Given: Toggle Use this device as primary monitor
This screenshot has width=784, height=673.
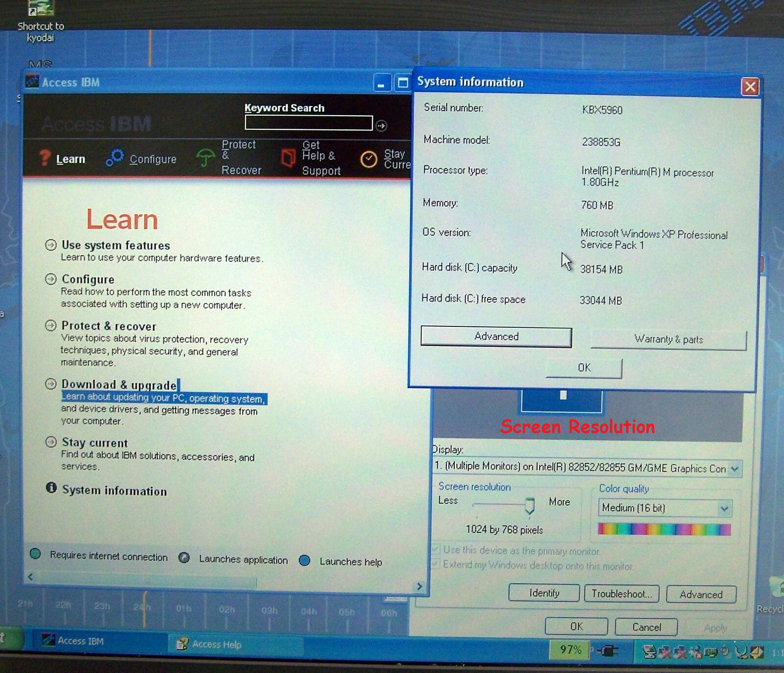Looking at the screenshot, I should [x=436, y=549].
